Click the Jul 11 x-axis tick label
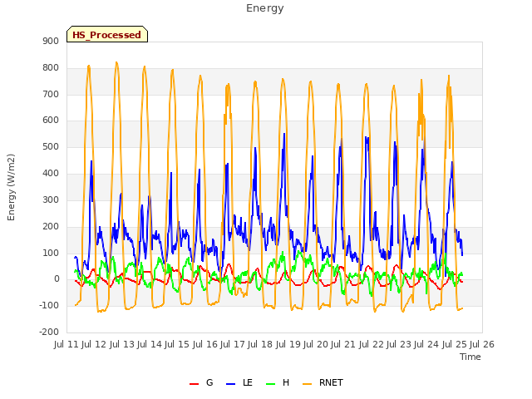 [x=66, y=344]
